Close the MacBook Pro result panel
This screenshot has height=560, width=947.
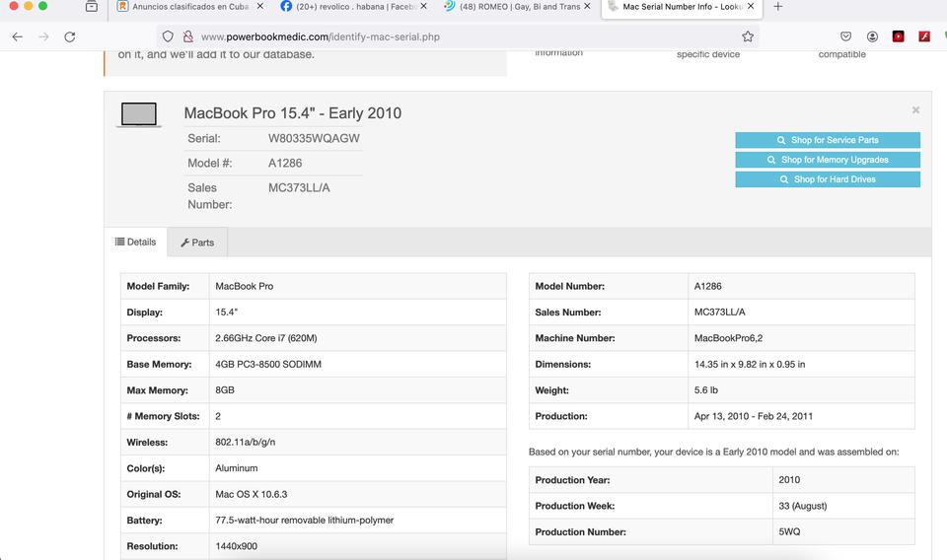[915, 110]
